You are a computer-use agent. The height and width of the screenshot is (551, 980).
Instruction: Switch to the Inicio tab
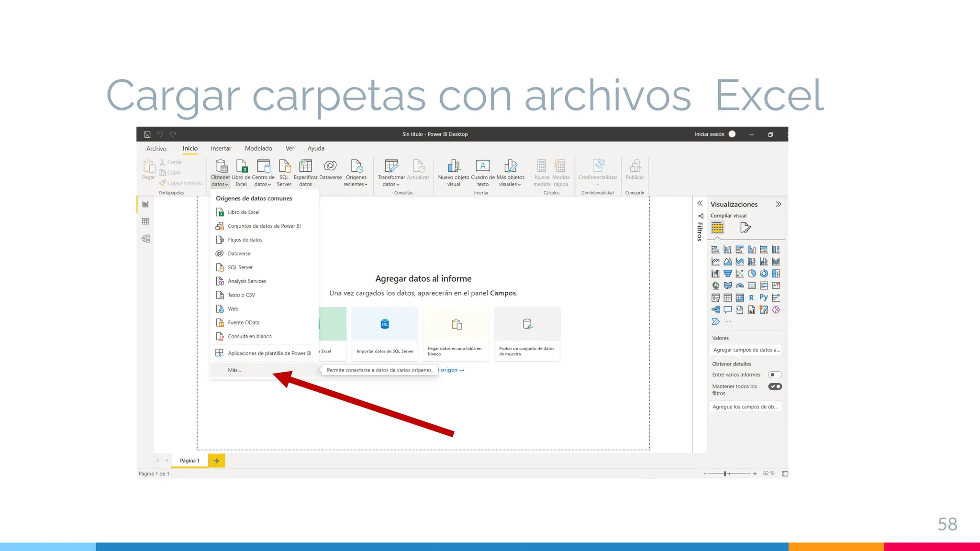click(x=190, y=149)
